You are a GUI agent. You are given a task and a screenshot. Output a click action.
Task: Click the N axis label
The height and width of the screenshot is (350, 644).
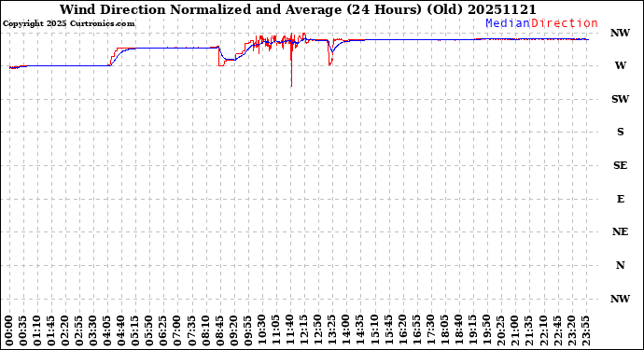620,265
